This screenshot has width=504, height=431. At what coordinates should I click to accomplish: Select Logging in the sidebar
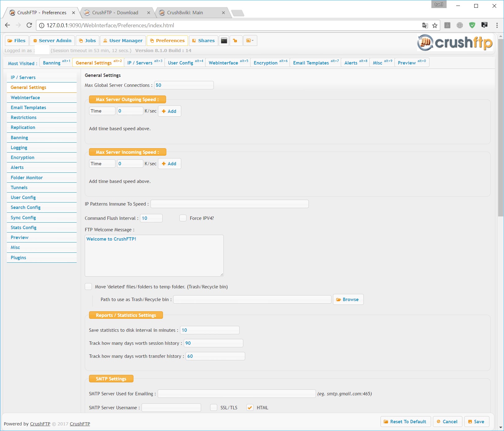point(42,148)
